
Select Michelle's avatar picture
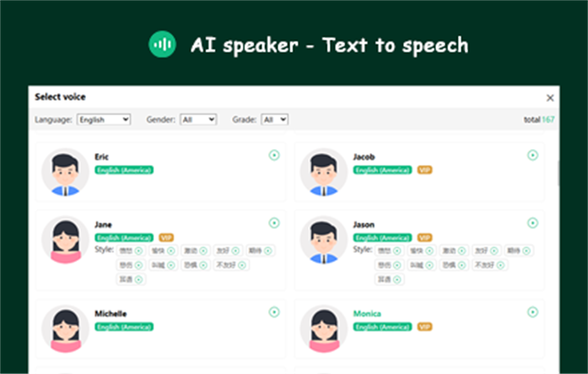coord(66,328)
